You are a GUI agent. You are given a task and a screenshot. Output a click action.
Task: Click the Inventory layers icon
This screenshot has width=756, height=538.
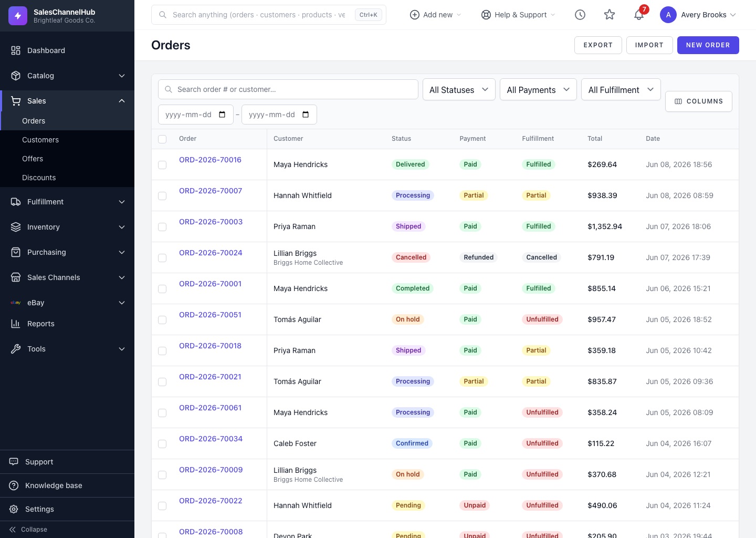coord(16,227)
